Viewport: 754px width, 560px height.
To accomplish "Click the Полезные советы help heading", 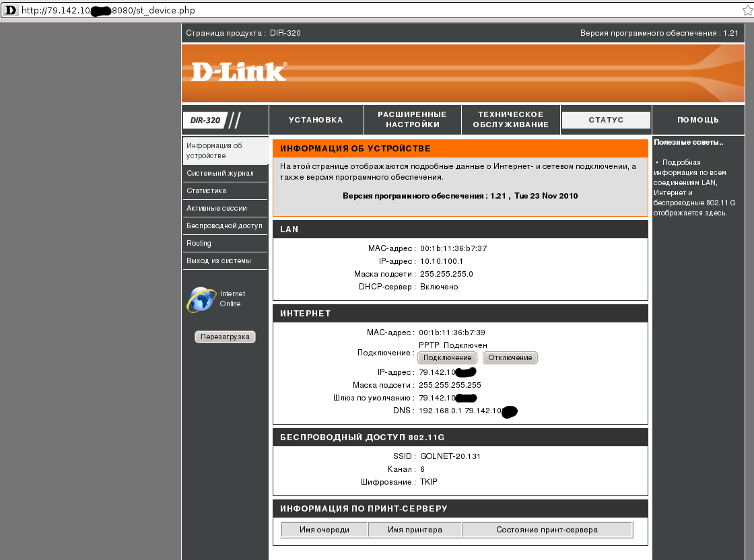I will click(x=688, y=142).
